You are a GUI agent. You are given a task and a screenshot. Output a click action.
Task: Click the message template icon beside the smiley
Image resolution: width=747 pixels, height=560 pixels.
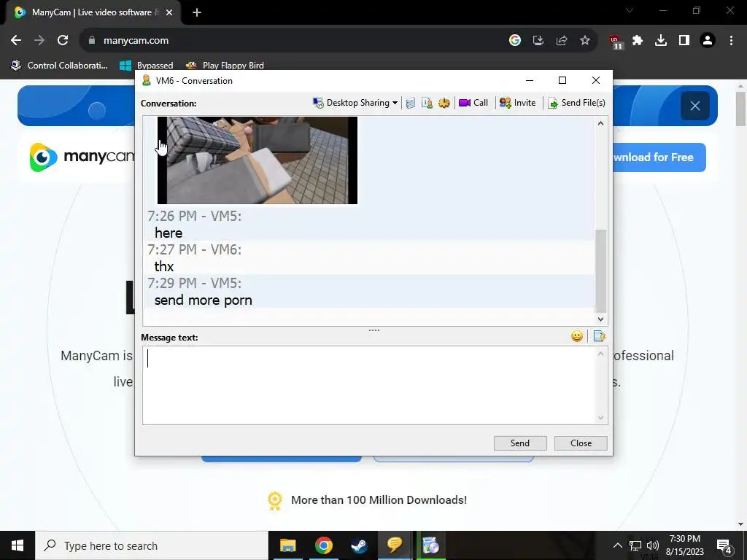coord(600,337)
